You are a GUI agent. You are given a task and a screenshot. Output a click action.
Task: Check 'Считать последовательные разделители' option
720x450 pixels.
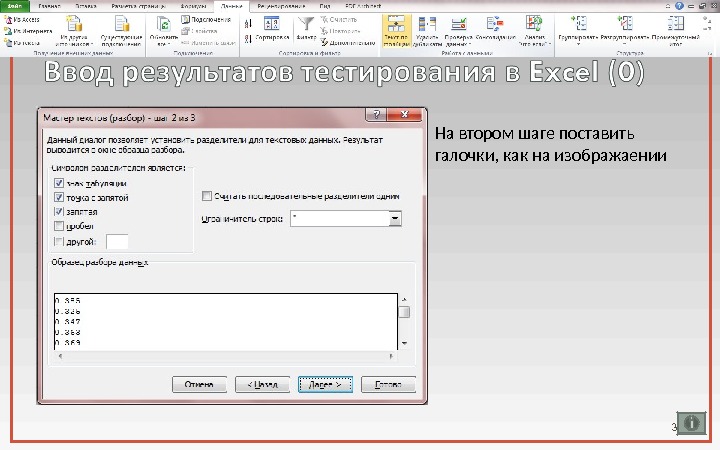pos(207,196)
